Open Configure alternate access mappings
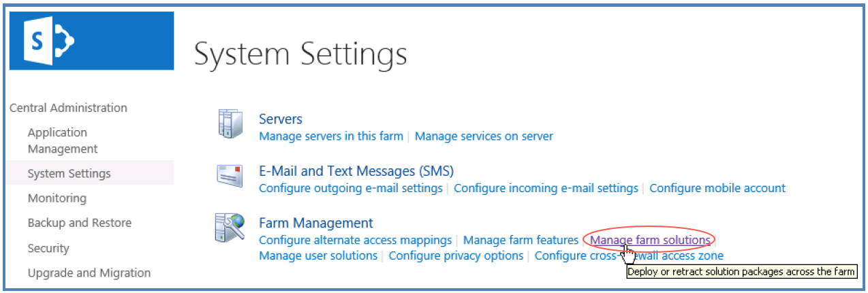This screenshot has height=293, width=868. point(355,240)
